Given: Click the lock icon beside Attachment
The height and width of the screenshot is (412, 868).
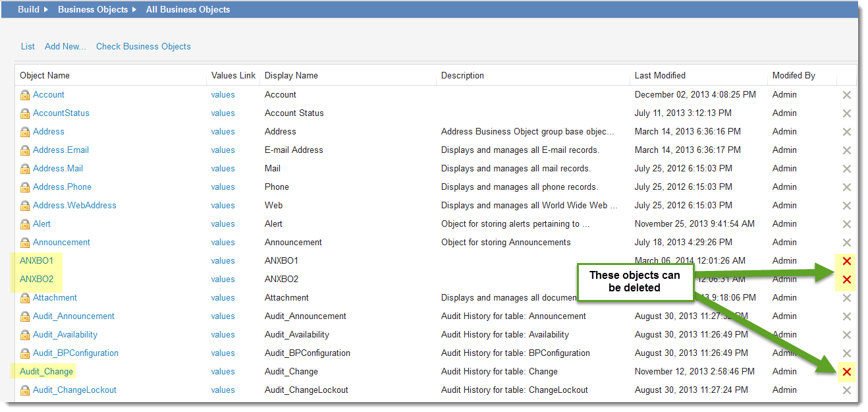Looking at the screenshot, I should (x=26, y=297).
